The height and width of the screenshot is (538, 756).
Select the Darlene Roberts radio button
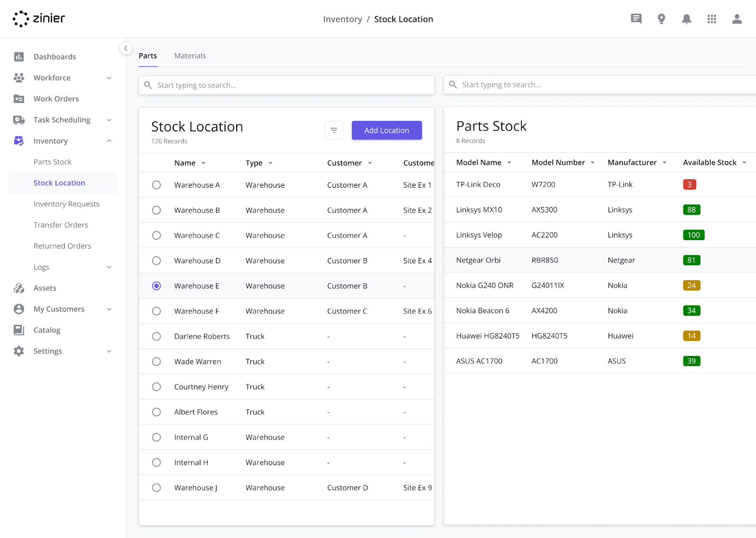point(156,336)
